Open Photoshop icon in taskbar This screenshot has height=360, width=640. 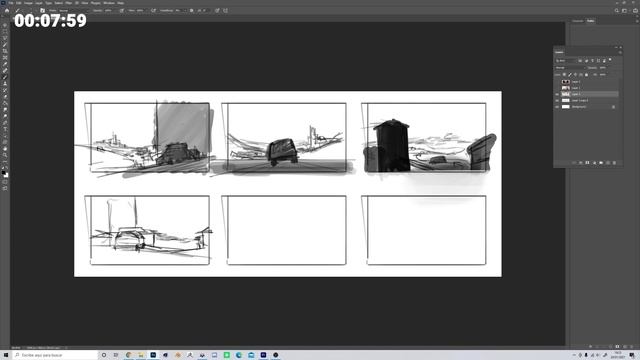(x=153, y=355)
